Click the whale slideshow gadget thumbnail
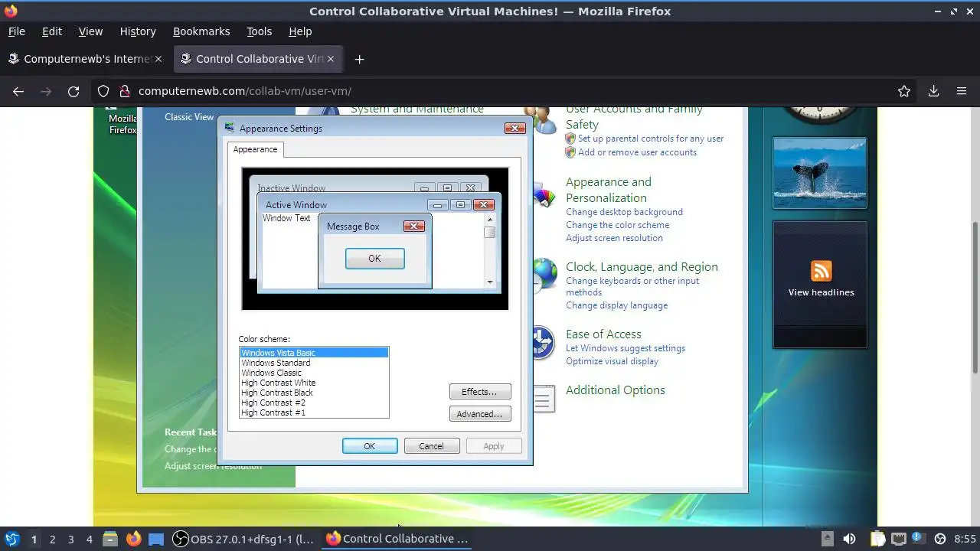Viewport: 980px width, 551px height. (x=819, y=173)
